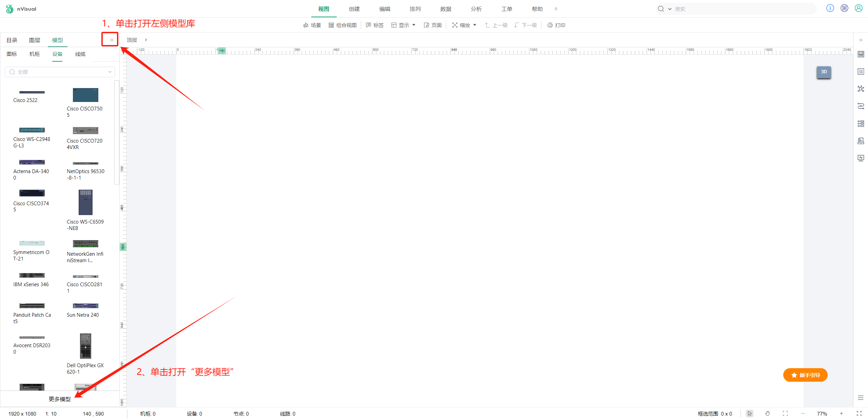Toggle fullscreen mode at bottom right
868x420 pixels.
(859, 414)
